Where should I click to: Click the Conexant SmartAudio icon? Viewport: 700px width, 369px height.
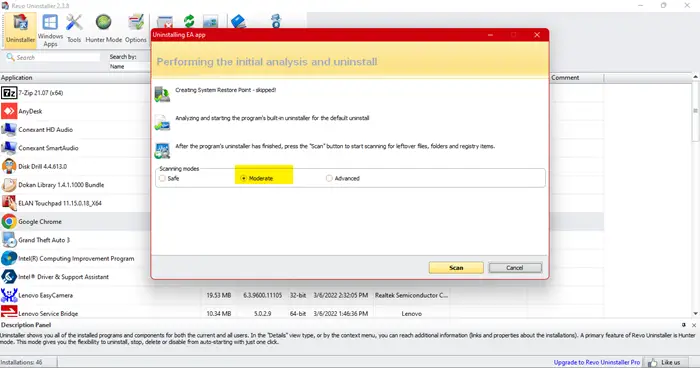pyautogui.click(x=9, y=148)
